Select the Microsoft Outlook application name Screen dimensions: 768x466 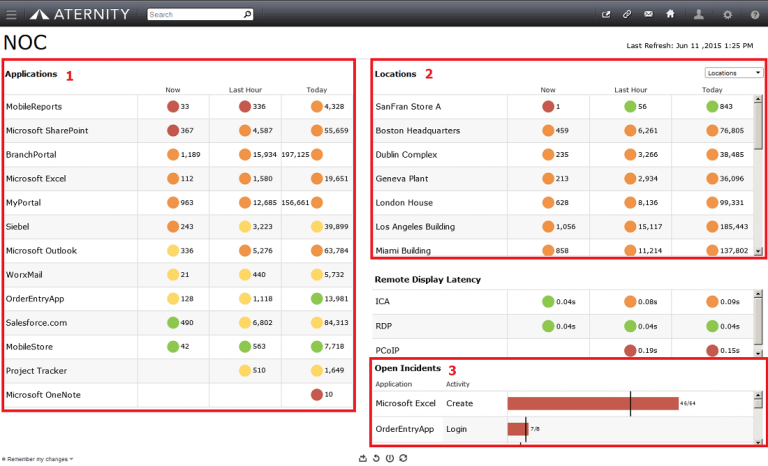point(42,250)
